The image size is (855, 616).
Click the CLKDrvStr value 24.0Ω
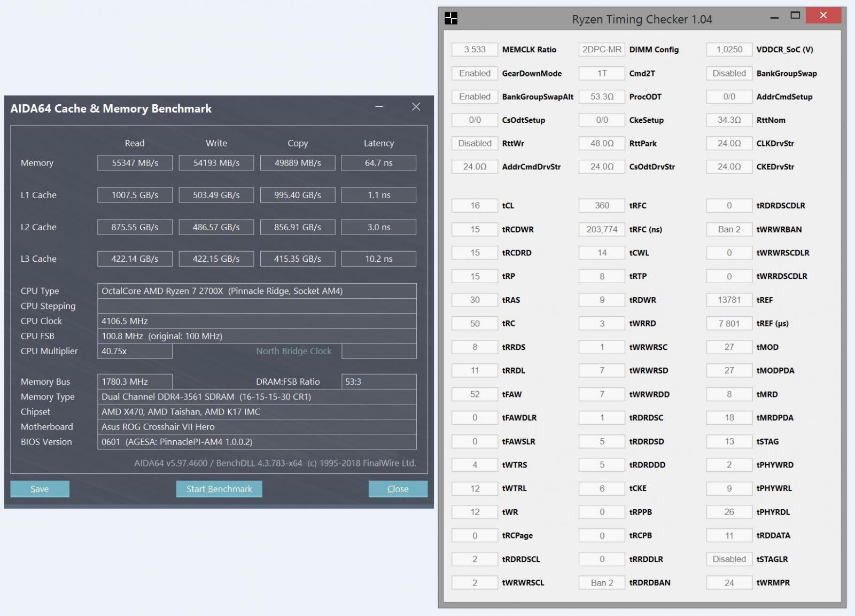(x=729, y=143)
